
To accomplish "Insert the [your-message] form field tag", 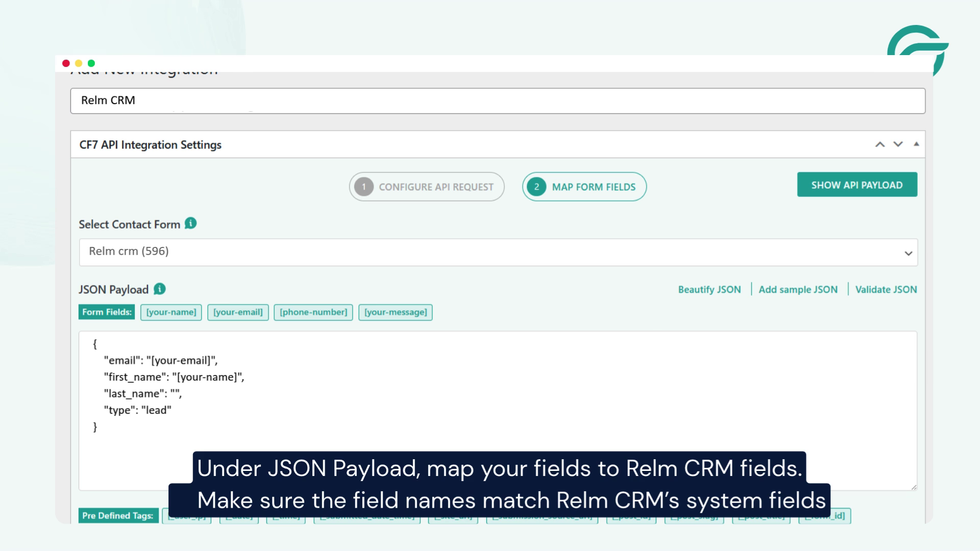I will 396,312.
